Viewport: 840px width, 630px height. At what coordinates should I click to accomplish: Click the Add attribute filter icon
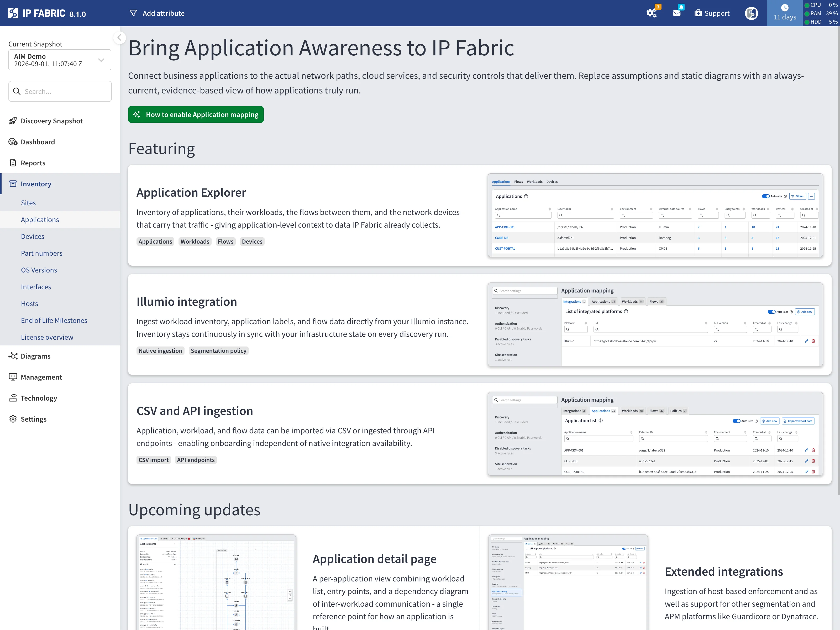tap(133, 13)
